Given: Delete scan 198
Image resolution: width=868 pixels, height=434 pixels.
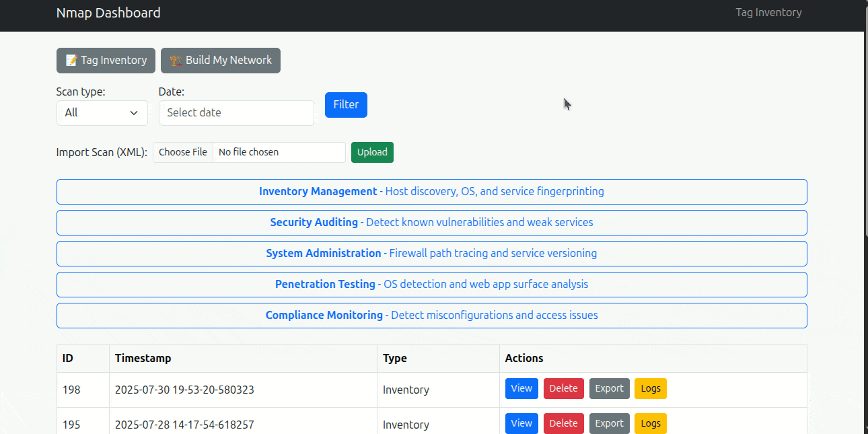Looking at the screenshot, I should (563, 388).
